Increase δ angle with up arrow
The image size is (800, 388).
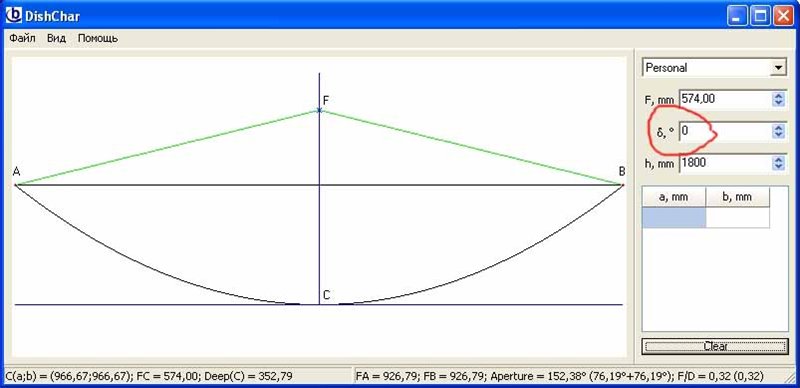(778, 128)
